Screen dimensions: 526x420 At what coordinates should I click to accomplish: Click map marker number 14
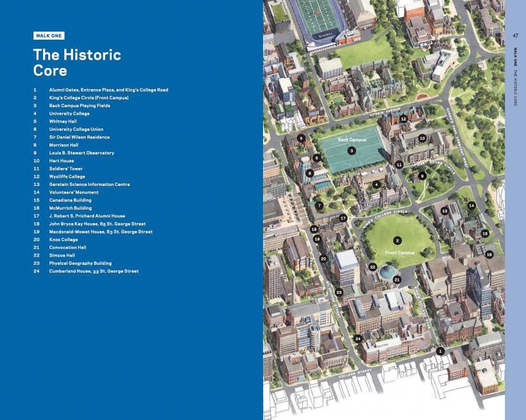471,205
